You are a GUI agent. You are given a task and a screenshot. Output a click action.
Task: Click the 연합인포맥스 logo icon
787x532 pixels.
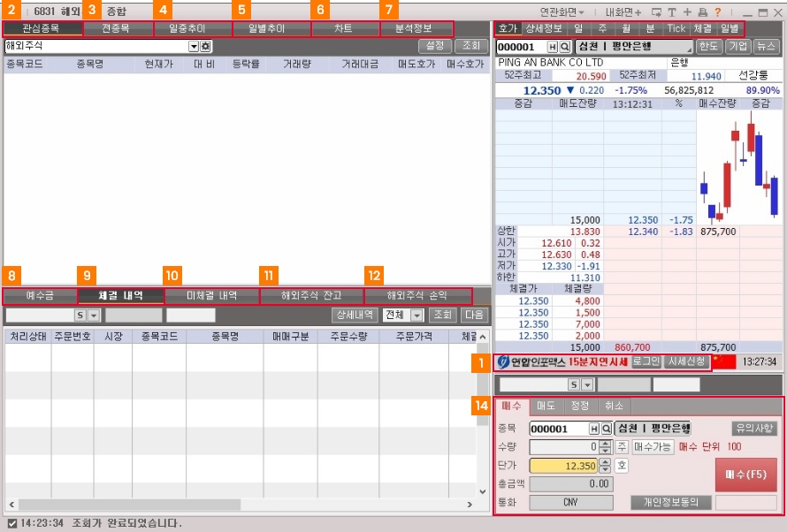pos(503,361)
